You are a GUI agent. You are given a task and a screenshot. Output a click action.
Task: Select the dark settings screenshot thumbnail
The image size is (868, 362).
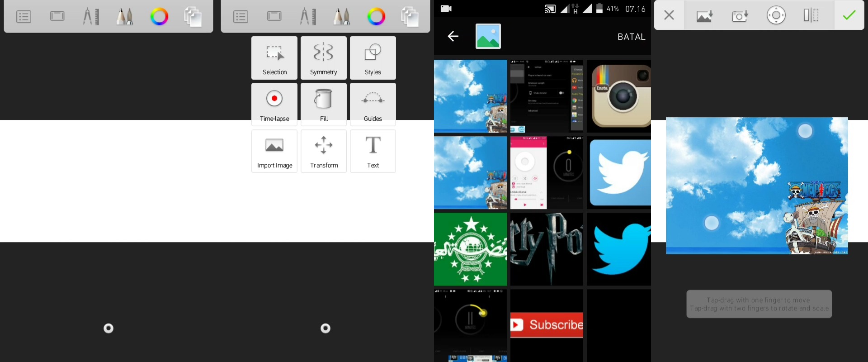coord(547,96)
